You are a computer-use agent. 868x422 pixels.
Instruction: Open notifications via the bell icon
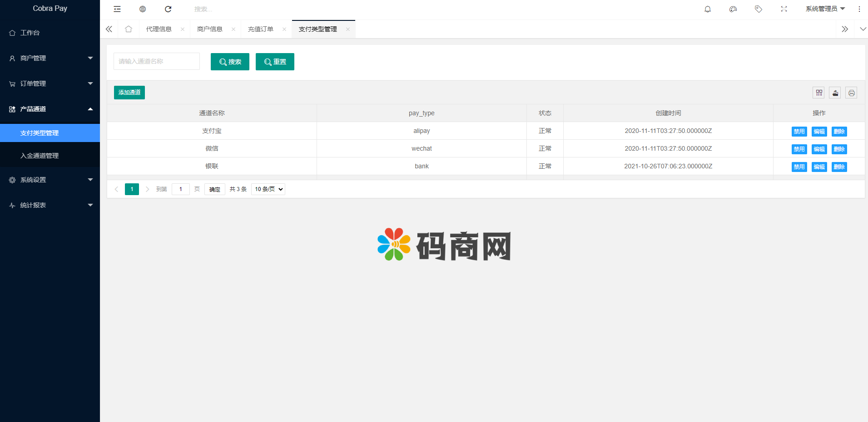click(x=708, y=9)
